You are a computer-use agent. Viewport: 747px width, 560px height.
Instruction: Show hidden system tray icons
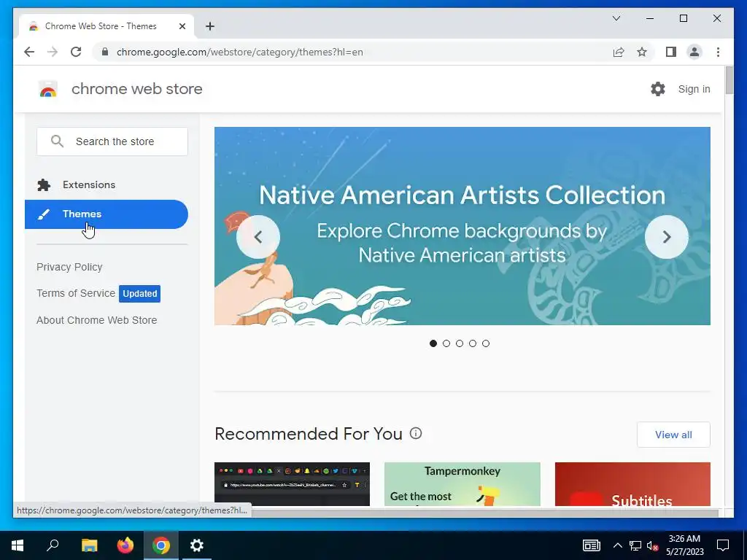(617, 545)
